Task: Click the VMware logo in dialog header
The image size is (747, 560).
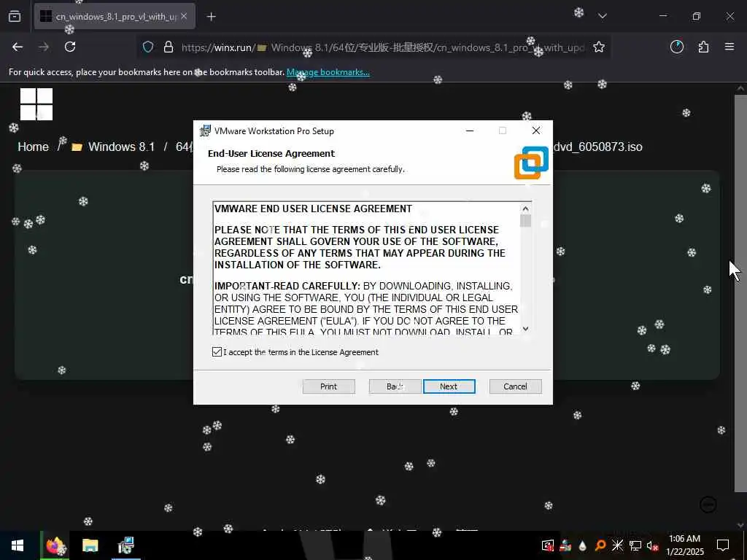Action: [531, 163]
